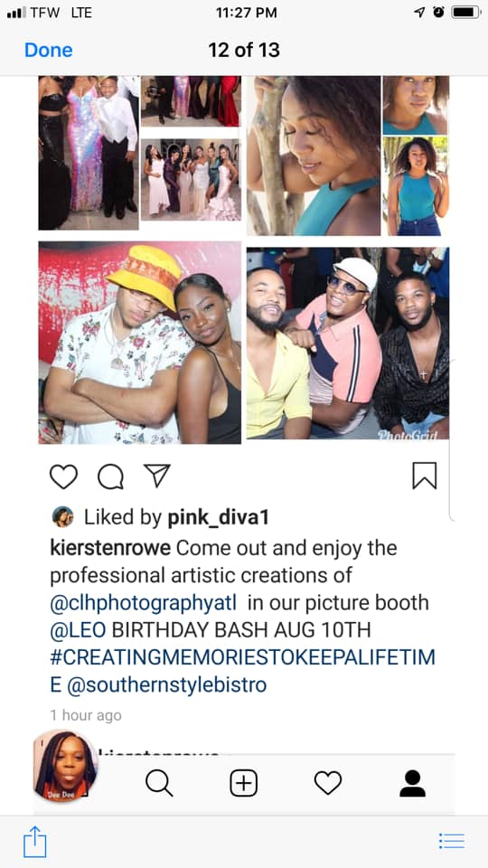
Task: Tap the Dee Dee profile picture thumbnail
Action: [66, 766]
